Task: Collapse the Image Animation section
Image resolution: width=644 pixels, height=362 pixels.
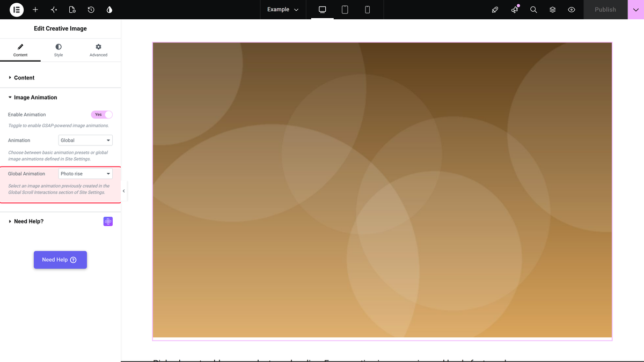Action: point(60,98)
